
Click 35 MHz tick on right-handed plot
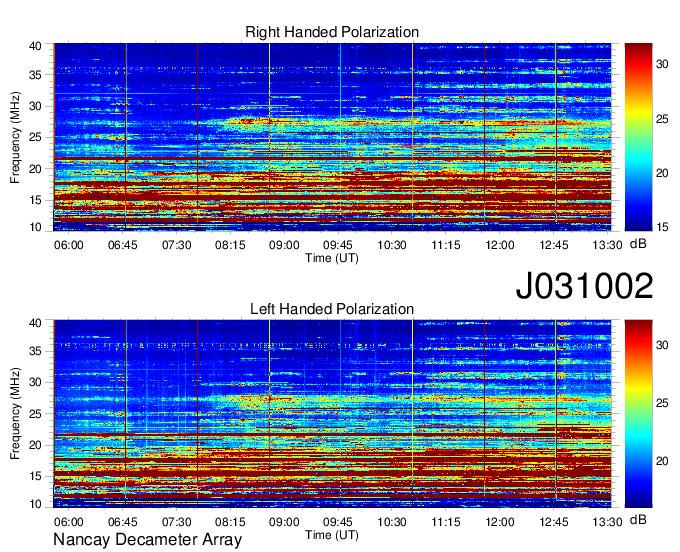click(x=36, y=75)
